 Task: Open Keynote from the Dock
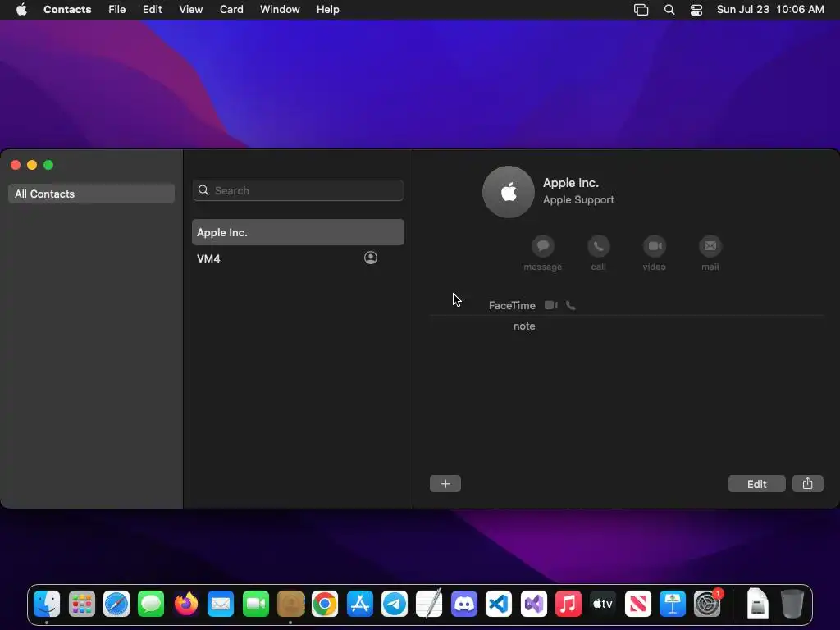[x=673, y=604]
